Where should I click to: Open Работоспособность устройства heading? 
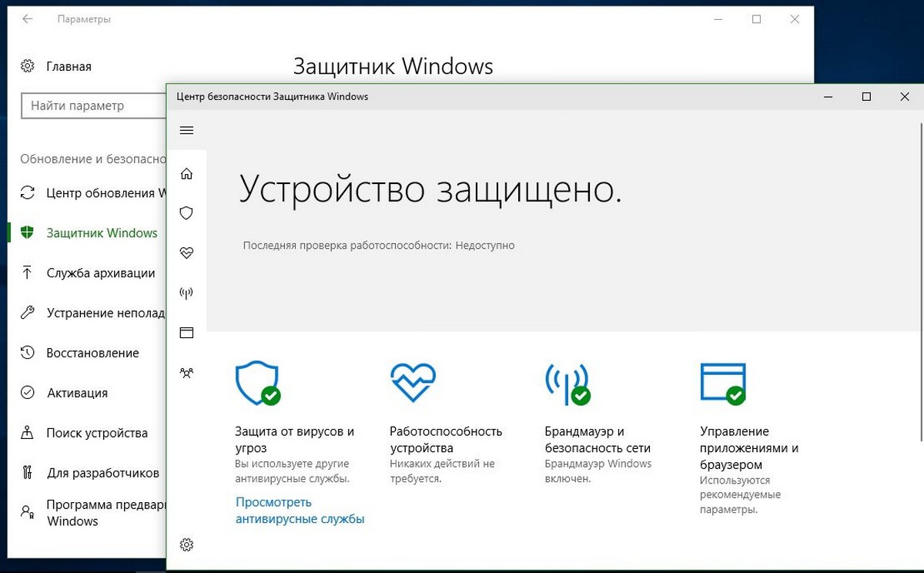pos(446,440)
